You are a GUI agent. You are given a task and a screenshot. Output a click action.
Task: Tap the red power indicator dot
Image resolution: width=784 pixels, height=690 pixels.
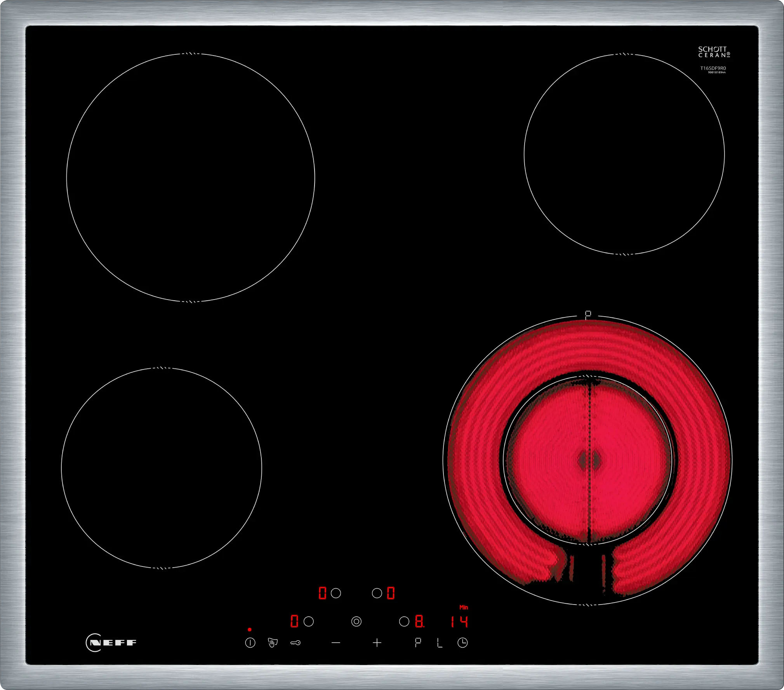click(250, 629)
